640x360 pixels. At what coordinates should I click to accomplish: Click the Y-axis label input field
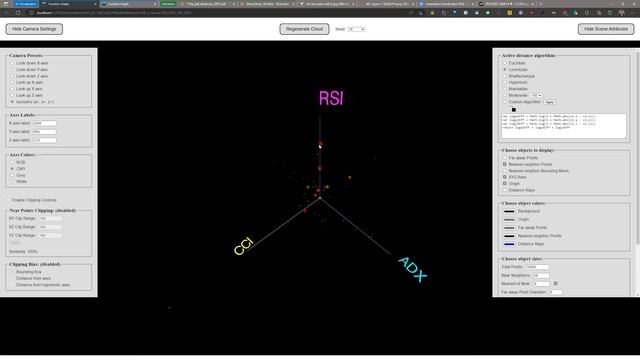click(x=44, y=132)
